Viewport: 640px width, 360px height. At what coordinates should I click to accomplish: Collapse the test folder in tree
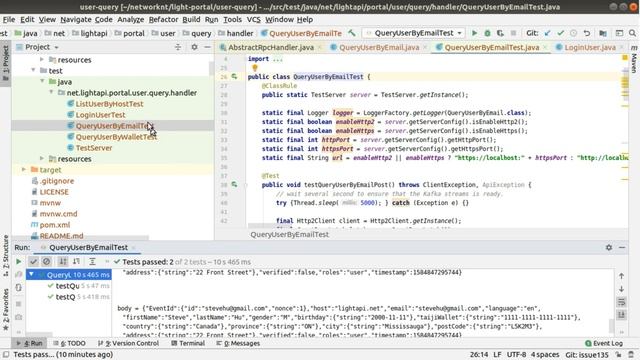pos(33,71)
